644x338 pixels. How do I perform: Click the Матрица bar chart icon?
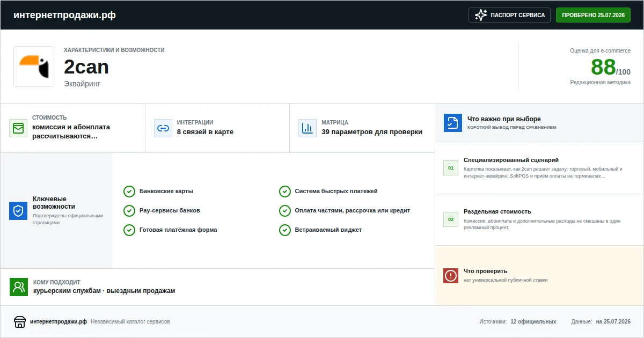[308, 128]
